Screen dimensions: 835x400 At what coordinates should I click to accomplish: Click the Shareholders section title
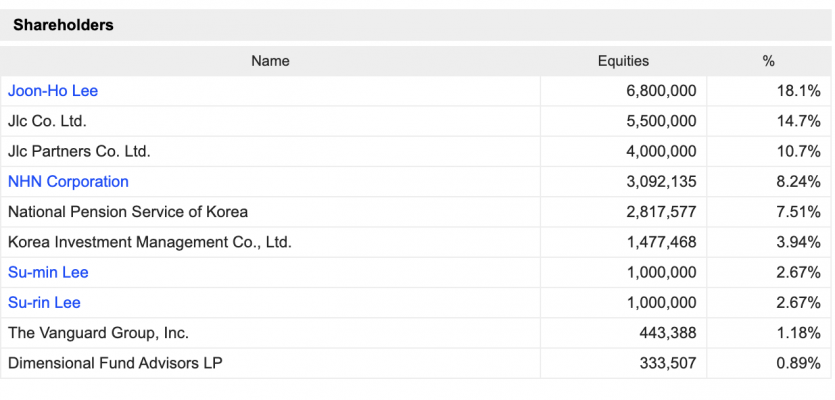(x=63, y=26)
